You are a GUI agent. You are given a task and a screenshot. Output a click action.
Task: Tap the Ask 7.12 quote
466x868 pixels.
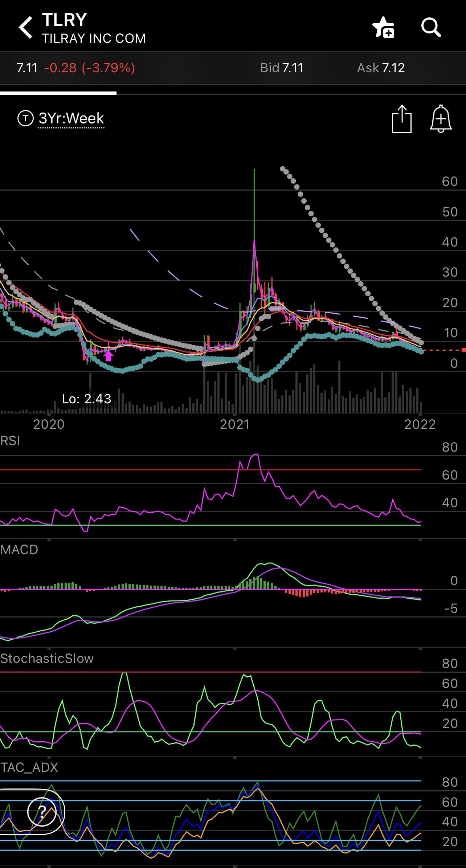[381, 68]
